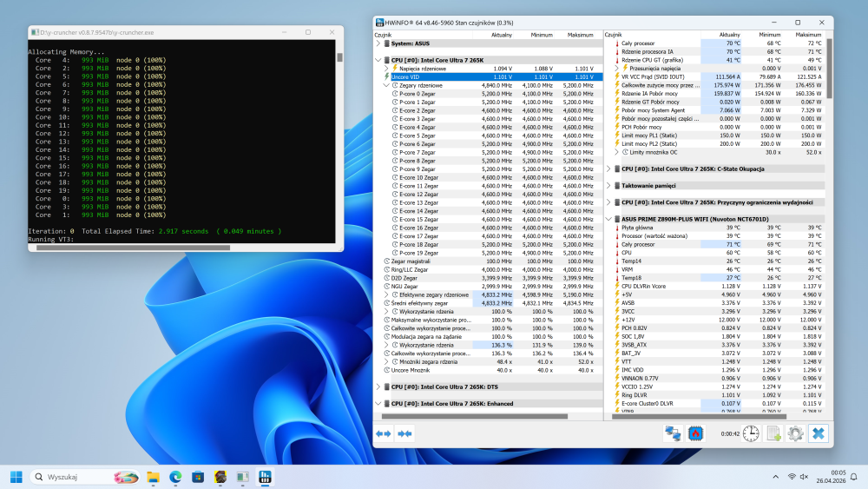868x489 pixels.
Task: Open HWiNFO sensor settings gear icon
Action: coord(795,433)
